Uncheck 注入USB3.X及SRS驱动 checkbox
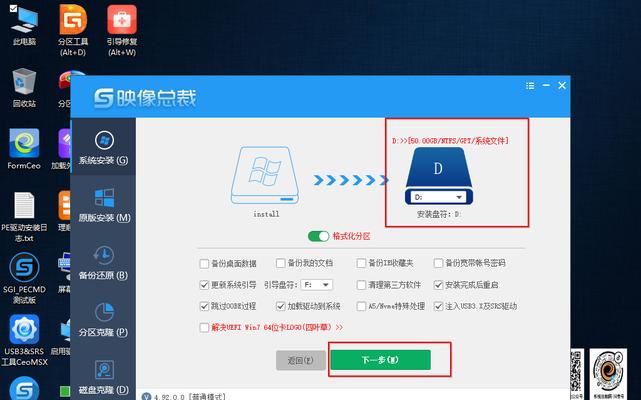The height and width of the screenshot is (400, 641). pos(438,306)
